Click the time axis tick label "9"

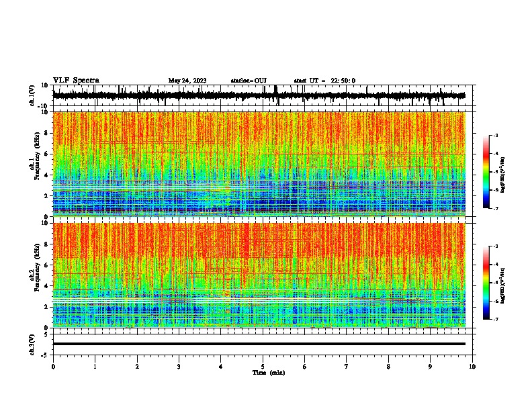(x=430, y=367)
